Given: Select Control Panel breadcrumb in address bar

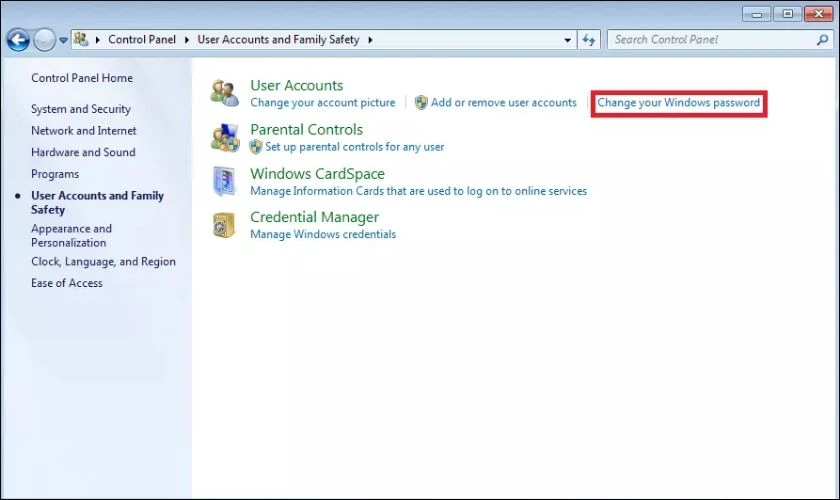Looking at the screenshot, I should click(x=142, y=40).
